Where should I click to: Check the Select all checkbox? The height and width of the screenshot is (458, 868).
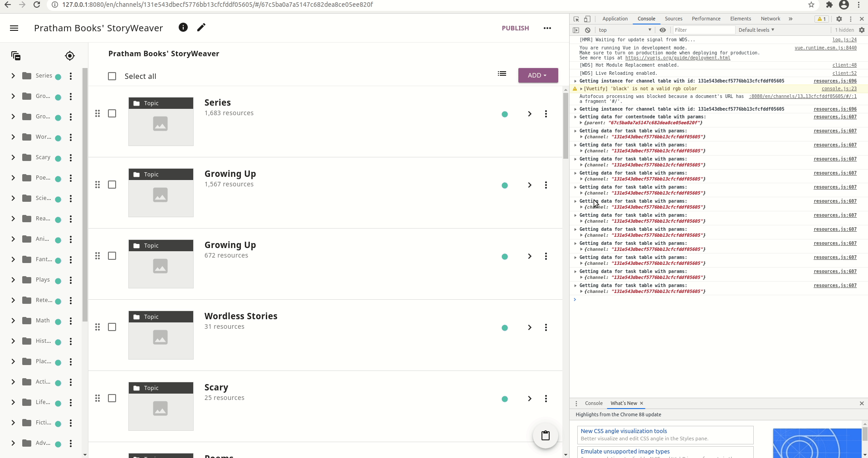(112, 76)
